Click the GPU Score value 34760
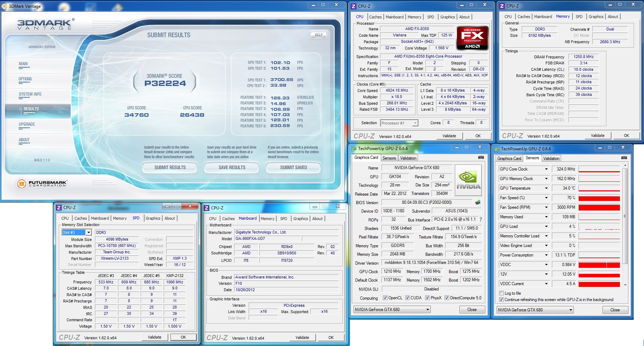Viewport: 644px width, 346px height. click(137, 115)
